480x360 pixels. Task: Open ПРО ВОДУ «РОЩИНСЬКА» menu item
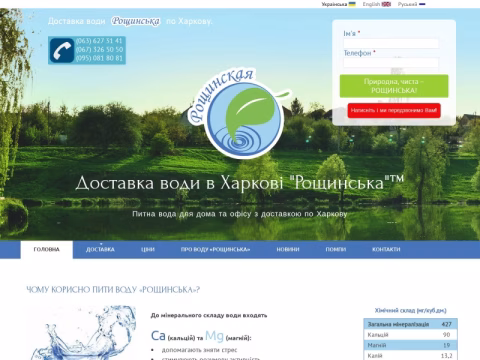[215, 249]
